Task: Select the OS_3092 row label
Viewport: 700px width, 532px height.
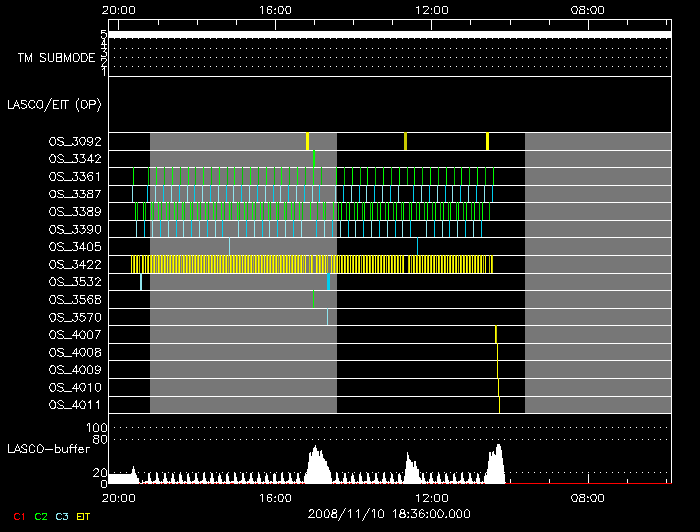Action: point(74,142)
